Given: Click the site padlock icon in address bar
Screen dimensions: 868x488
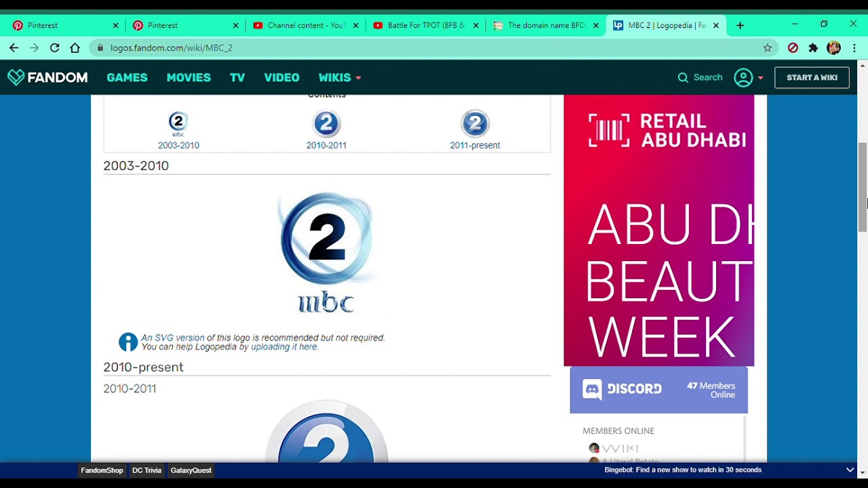Looking at the screenshot, I should [100, 48].
